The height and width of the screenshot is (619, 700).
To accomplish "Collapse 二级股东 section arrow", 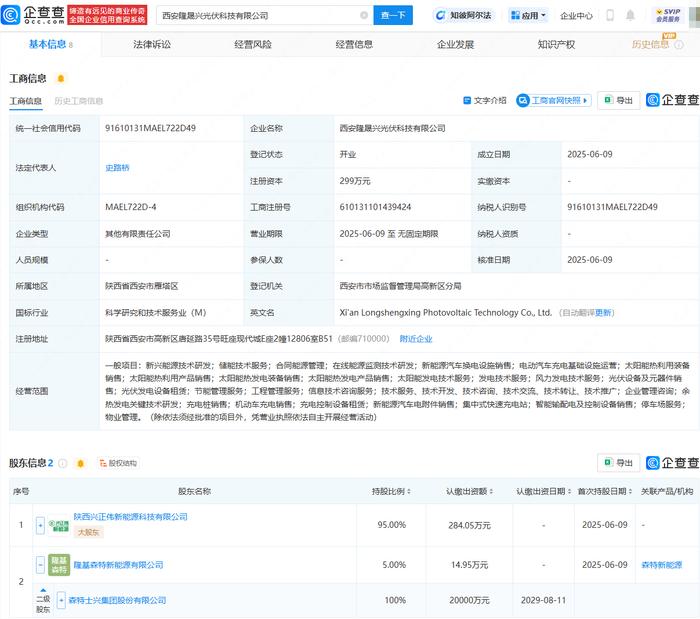I will point(43,590).
